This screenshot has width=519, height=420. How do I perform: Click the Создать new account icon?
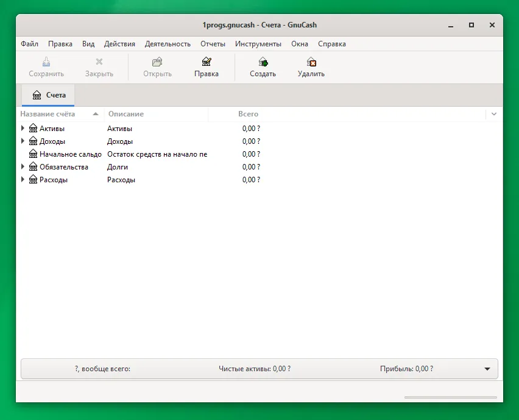tap(263, 62)
